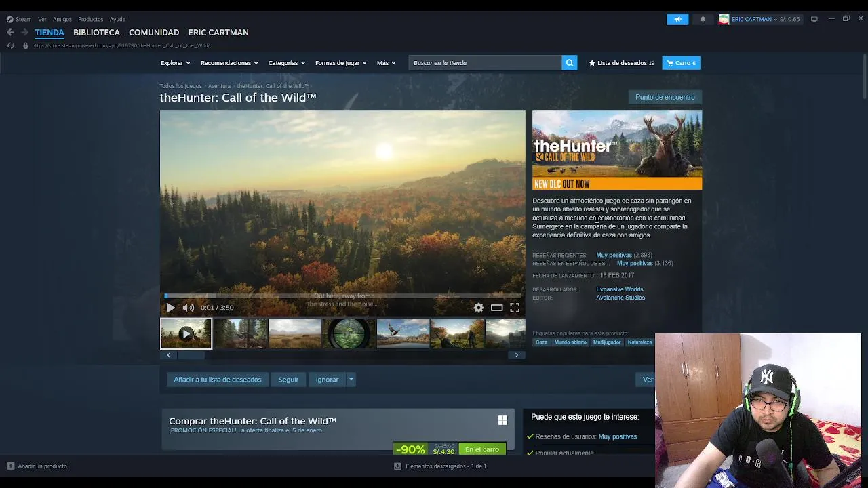Click the downloads icon in the bottom bar
The width and height of the screenshot is (868, 488).
(x=398, y=466)
